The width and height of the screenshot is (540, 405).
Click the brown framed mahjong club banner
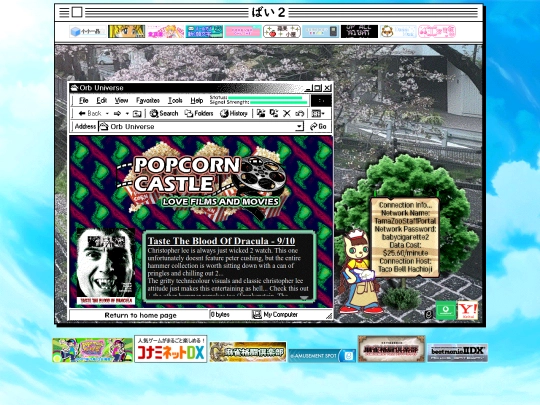point(391,349)
